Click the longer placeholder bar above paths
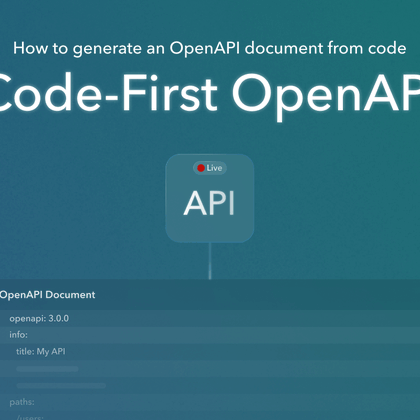The image size is (420, 420). pyautogui.click(x=61, y=386)
